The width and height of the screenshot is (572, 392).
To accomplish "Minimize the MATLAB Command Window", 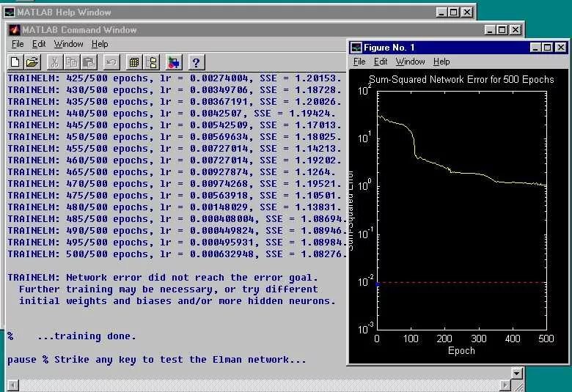I will click(490, 30).
